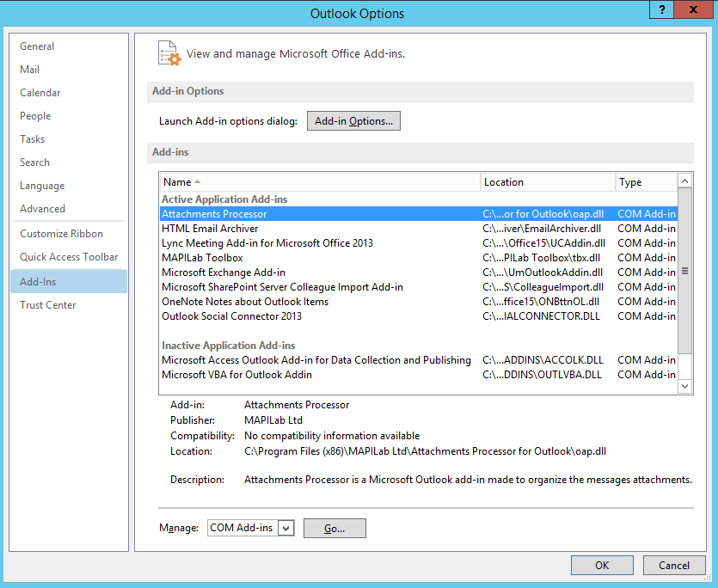Select Microsoft Access Outlook Add-in row
Image resolution: width=718 pixels, height=588 pixels.
(x=419, y=360)
